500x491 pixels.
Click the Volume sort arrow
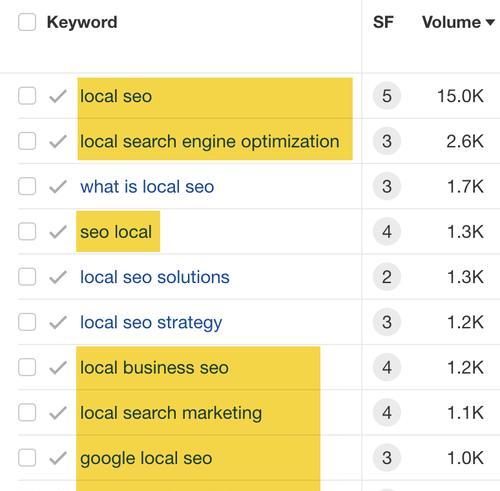tap(490, 22)
